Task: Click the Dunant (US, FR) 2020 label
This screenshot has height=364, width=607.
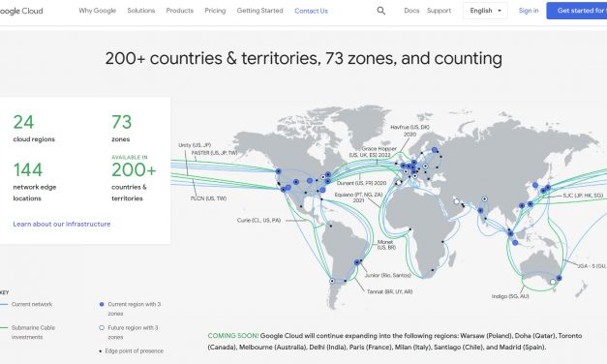Action: [361, 183]
